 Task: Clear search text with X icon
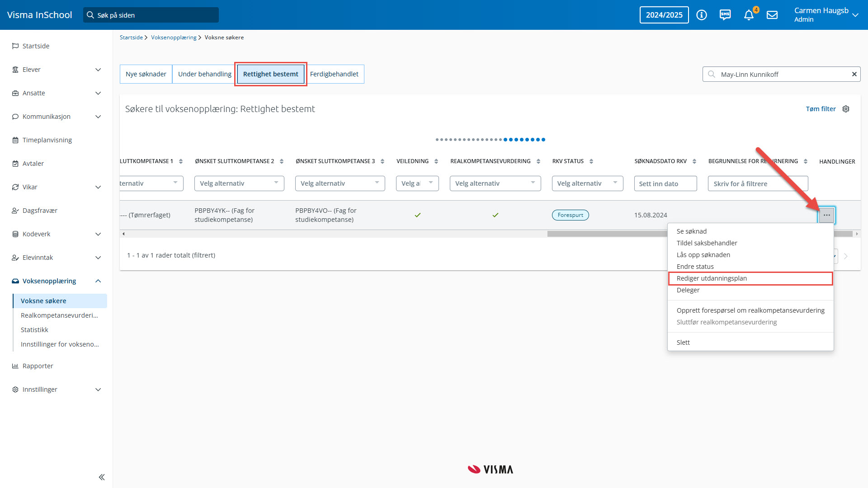[854, 74]
